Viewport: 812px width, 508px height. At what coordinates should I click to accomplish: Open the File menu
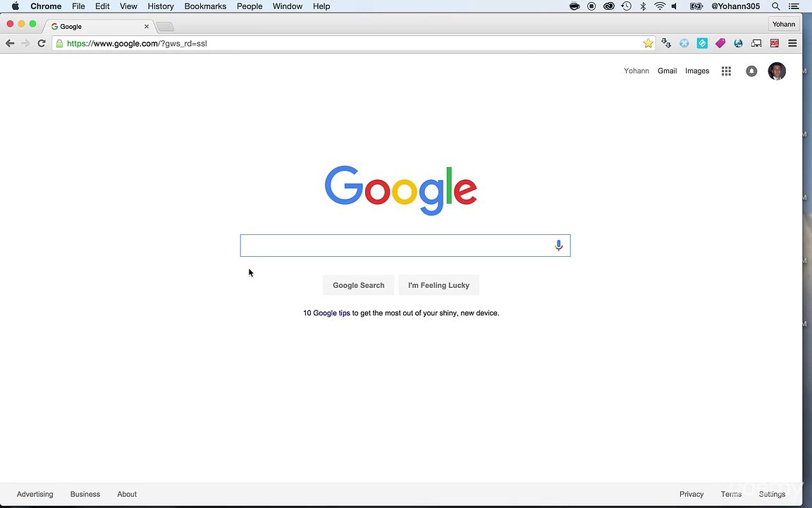click(x=79, y=6)
